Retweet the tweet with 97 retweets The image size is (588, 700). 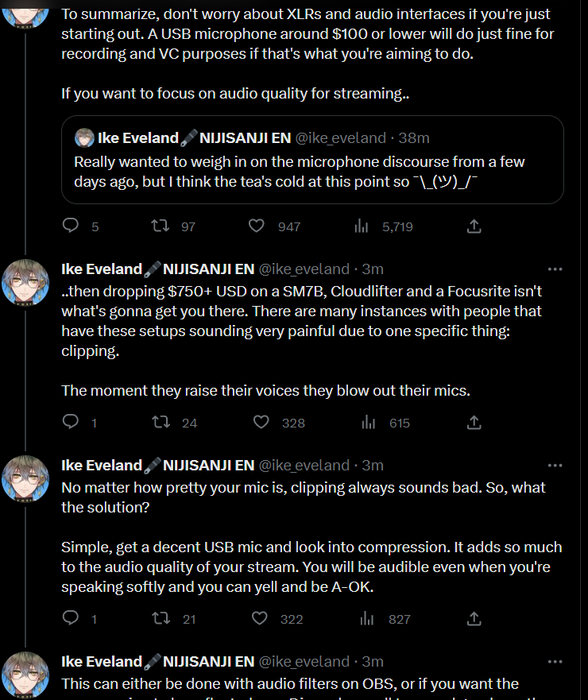(x=161, y=226)
